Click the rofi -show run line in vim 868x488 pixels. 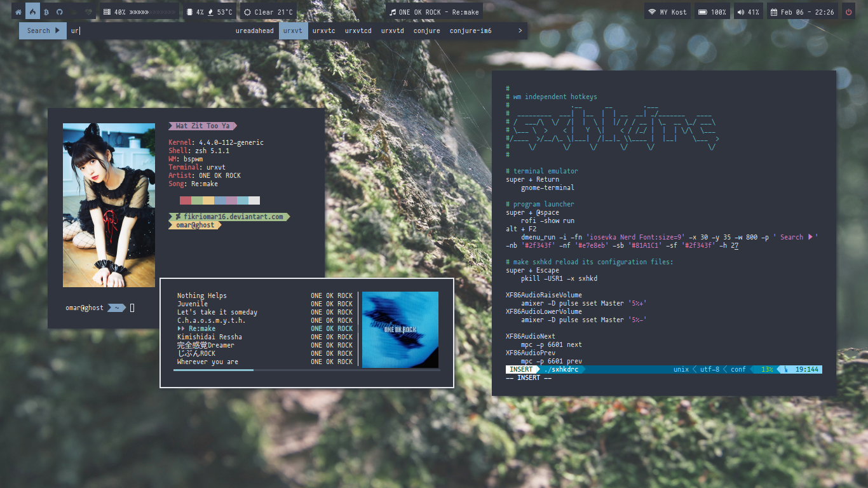(548, 220)
